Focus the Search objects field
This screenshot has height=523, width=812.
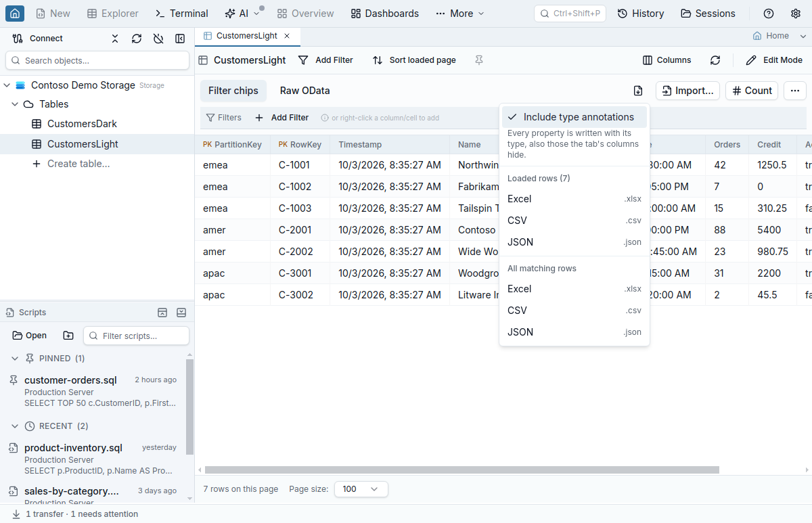click(x=97, y=60)
